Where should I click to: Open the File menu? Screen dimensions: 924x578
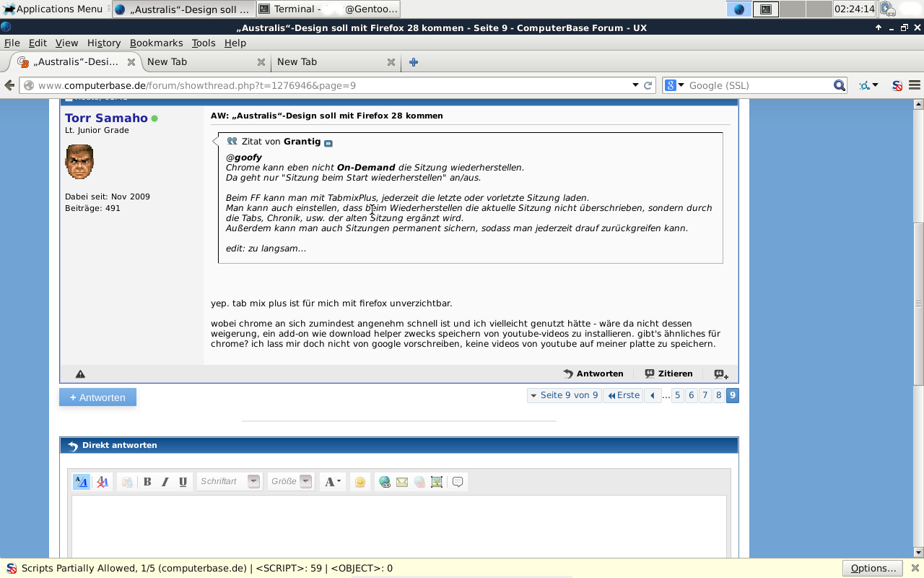12,43
